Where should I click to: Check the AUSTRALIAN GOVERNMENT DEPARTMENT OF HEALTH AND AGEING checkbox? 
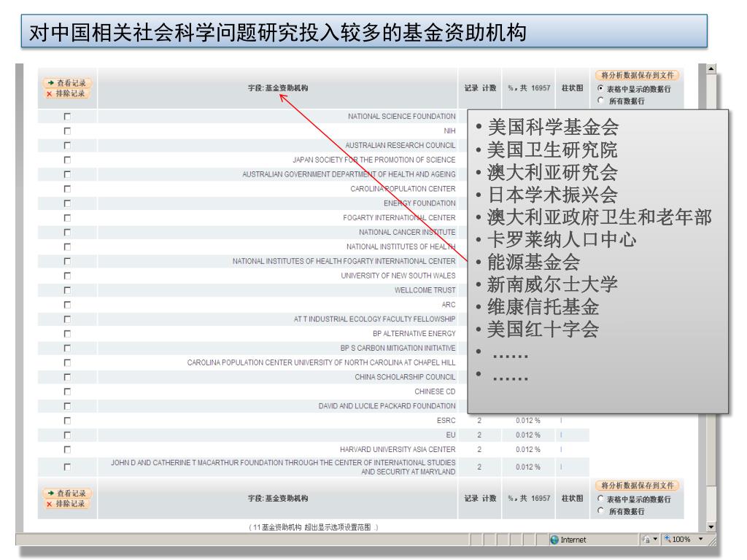[67, 174]
